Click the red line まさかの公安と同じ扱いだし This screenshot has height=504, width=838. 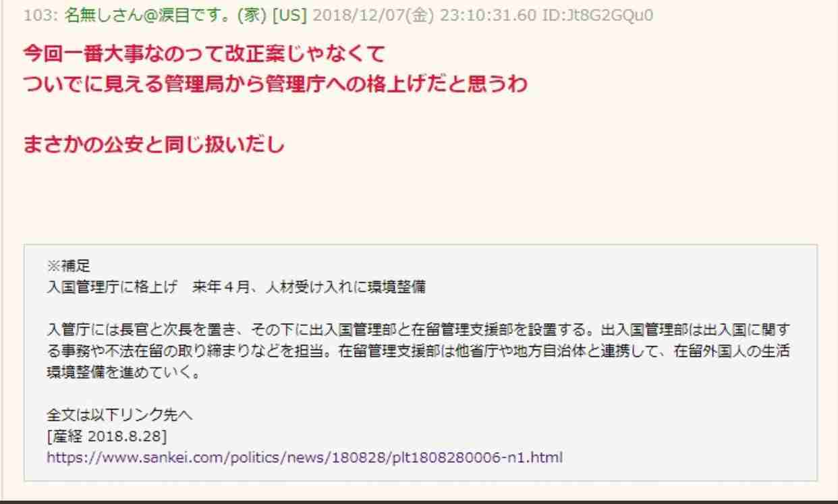tap(154, 144)
